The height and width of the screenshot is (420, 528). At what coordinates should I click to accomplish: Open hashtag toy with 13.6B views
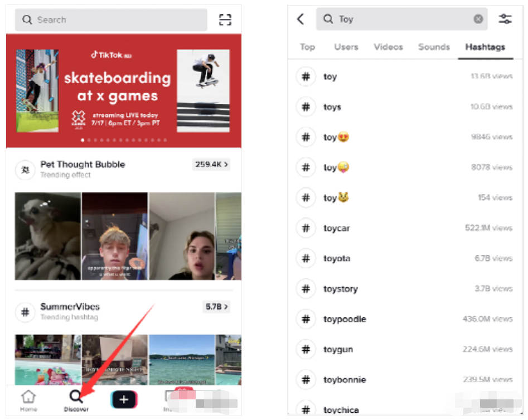(x=405, y=76)
